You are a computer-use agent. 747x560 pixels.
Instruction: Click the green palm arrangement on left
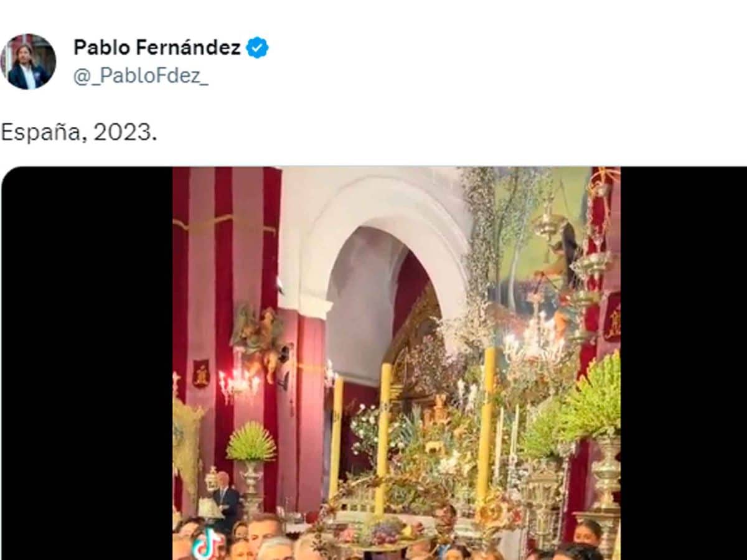(x=251, y=441)
